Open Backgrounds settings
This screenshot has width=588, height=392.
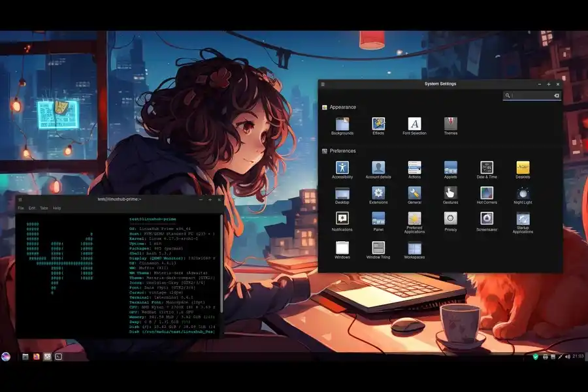click(x=342, y=124)
